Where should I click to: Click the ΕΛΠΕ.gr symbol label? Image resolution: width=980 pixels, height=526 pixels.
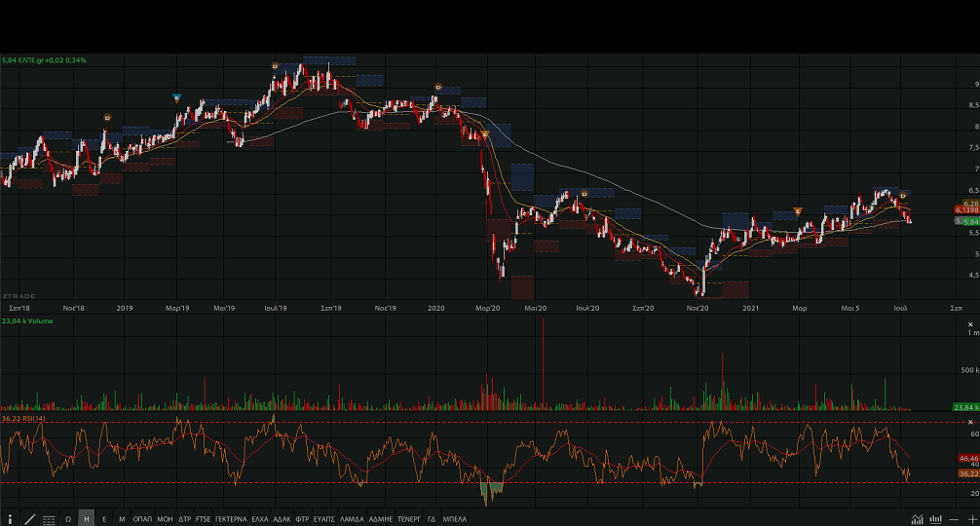pos(36,60)
